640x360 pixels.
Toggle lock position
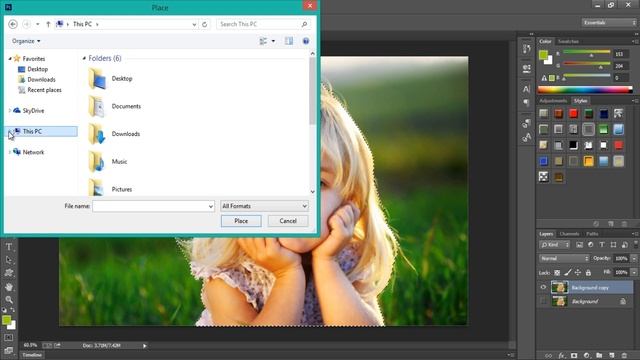[x=578, y=273]
